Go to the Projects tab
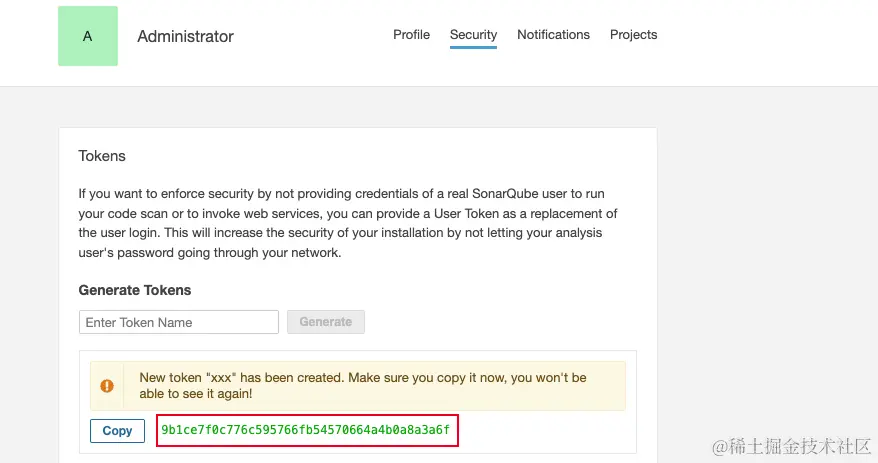This screenshot has width=878, height=463. 633,35
